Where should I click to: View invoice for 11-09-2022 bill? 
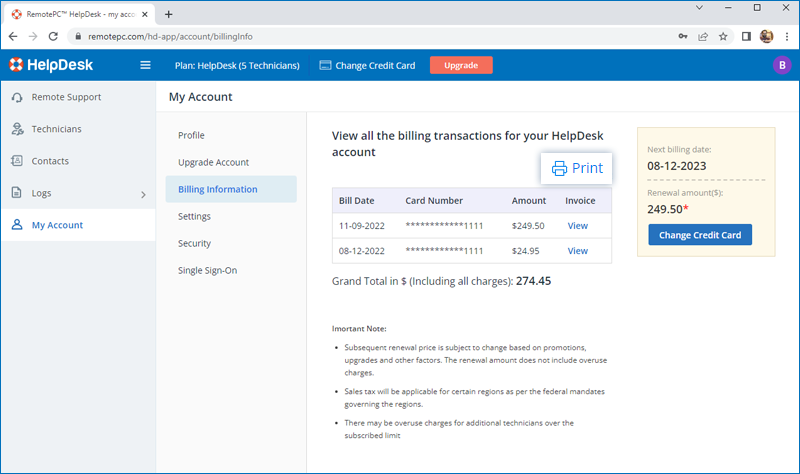click(578, 226)
